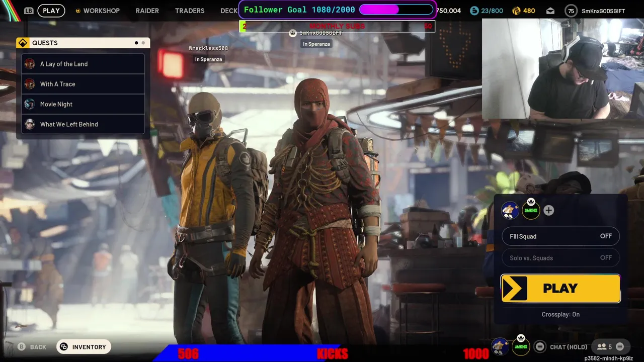644x362 pixels.
Task: Click the LB bumper navigation icon
Action: tap(29, 11)
